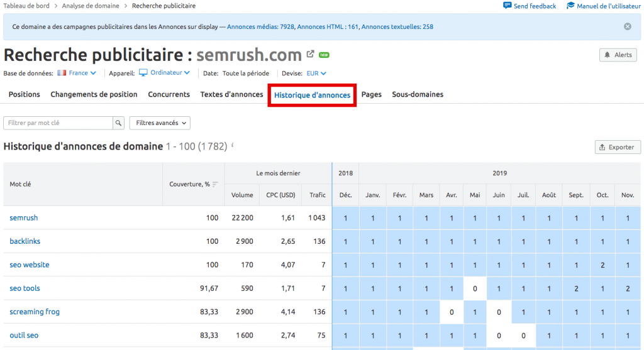
Task: Open the France database dropdown
Action: (82, 73)
